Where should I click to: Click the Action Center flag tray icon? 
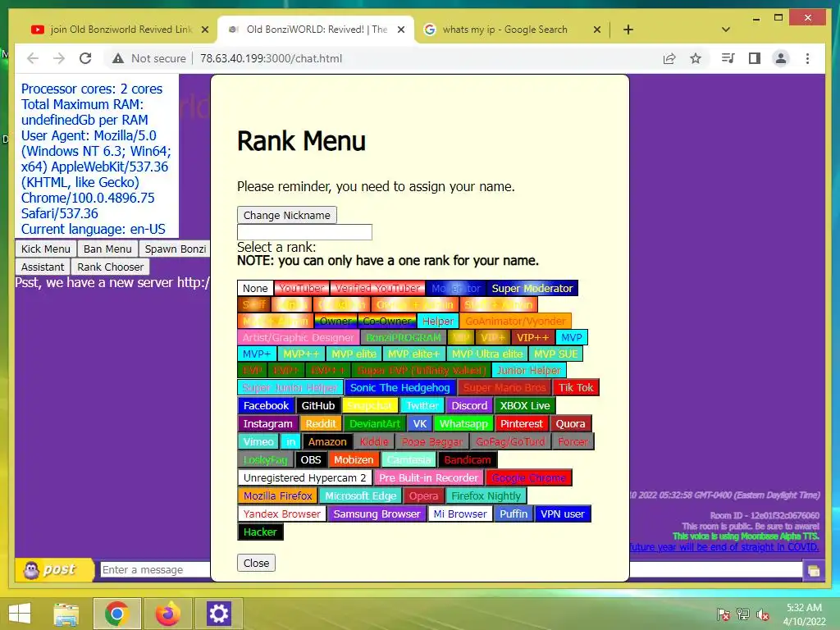pyautogui.click(x=723, y=614)
